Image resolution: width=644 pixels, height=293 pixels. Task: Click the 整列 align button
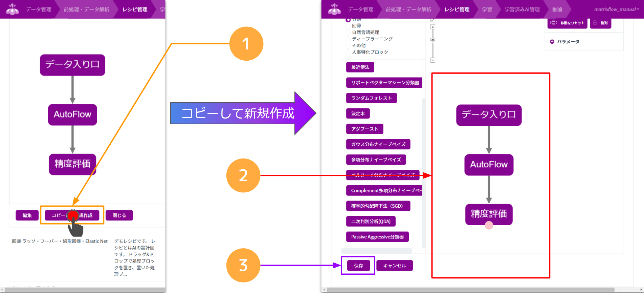tap(600, 23)
